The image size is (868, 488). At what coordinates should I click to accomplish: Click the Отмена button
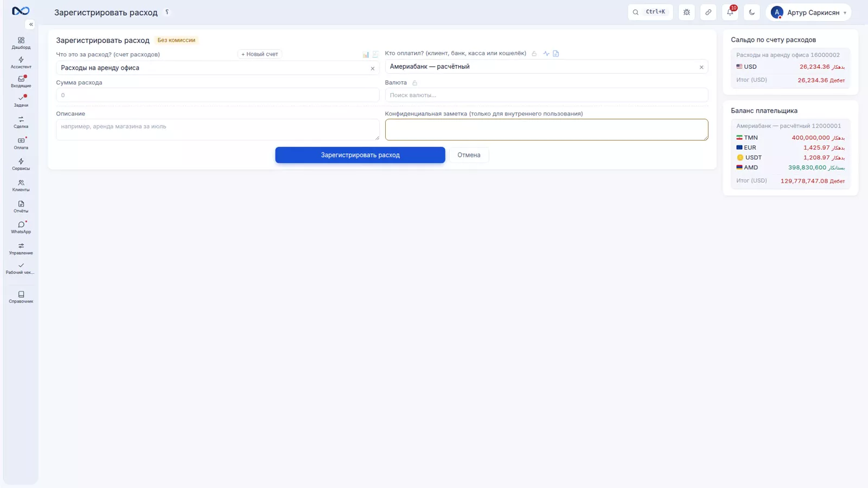(469, 155)
